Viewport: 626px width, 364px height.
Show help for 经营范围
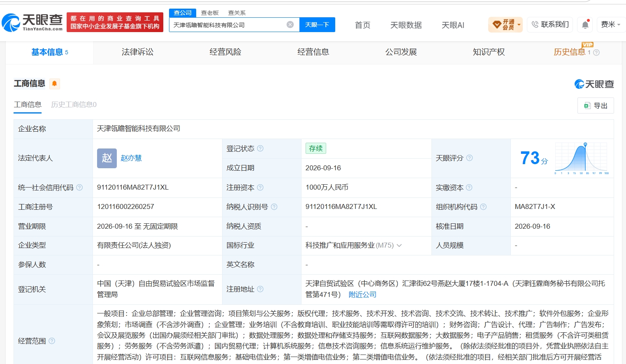pos(52,341)
